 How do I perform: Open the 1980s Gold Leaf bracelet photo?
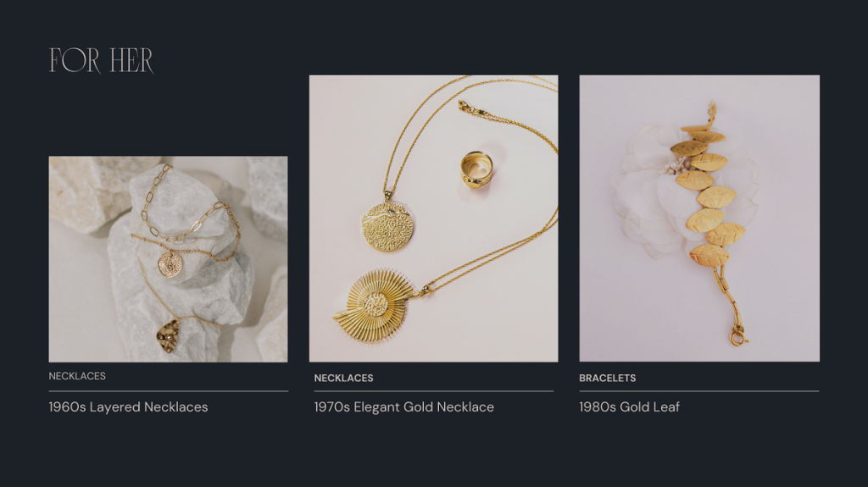coord(699,219)
